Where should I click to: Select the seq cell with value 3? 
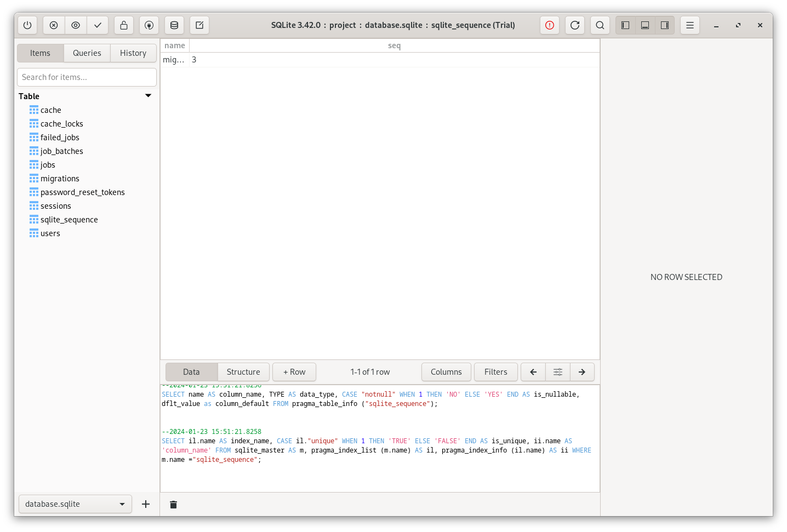point(394,60)
